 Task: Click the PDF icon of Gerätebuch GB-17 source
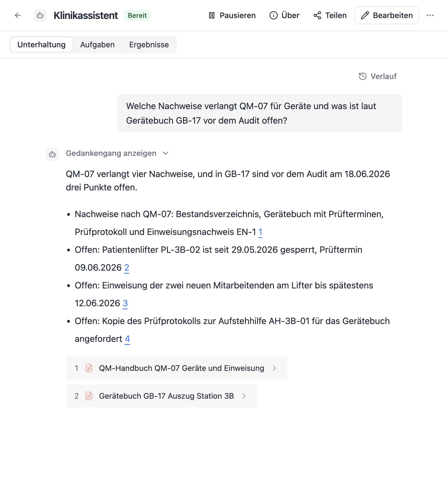[x=89, y=396]
